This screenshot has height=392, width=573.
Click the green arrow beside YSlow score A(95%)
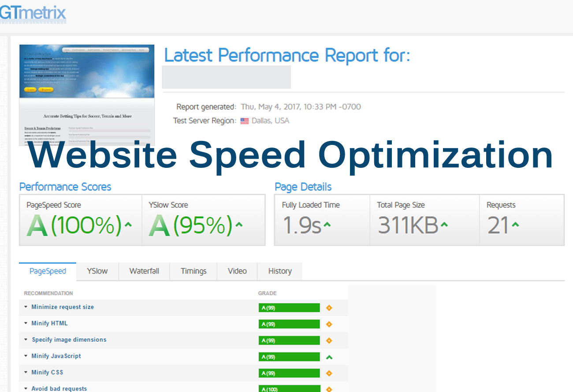[x=239, y=225]
